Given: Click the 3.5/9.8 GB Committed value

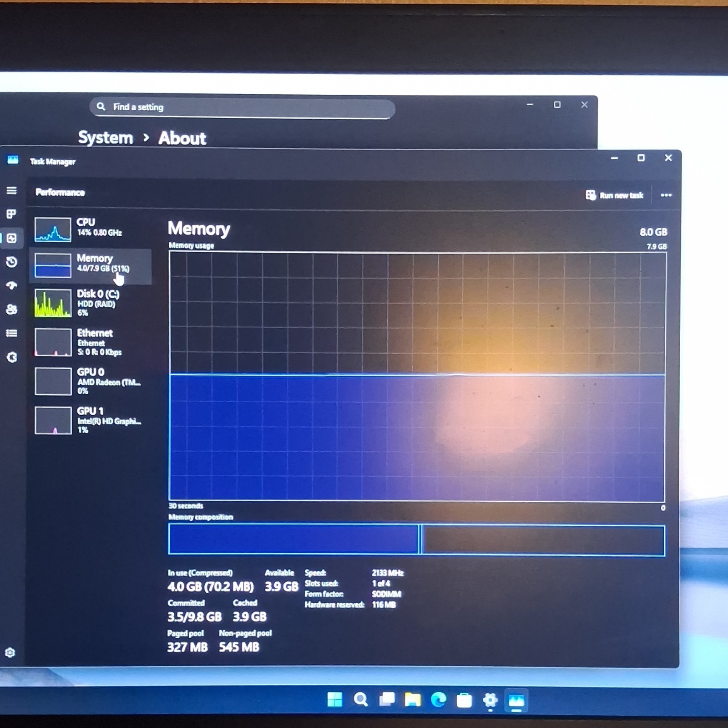Looking at the screenshot, I should tap(194, 617).
